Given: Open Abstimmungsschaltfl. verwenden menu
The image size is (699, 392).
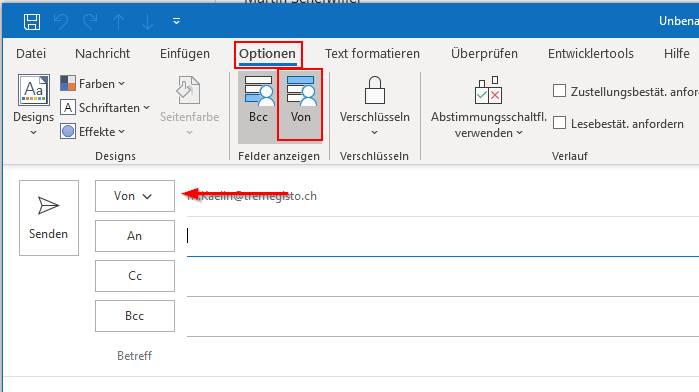Looking at the screenshot, I should point(489,106).
